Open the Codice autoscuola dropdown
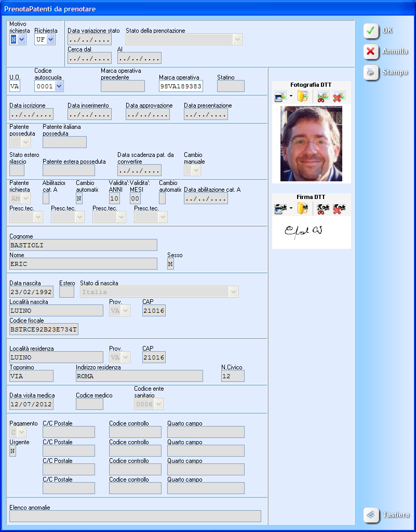 coord(59,86)
